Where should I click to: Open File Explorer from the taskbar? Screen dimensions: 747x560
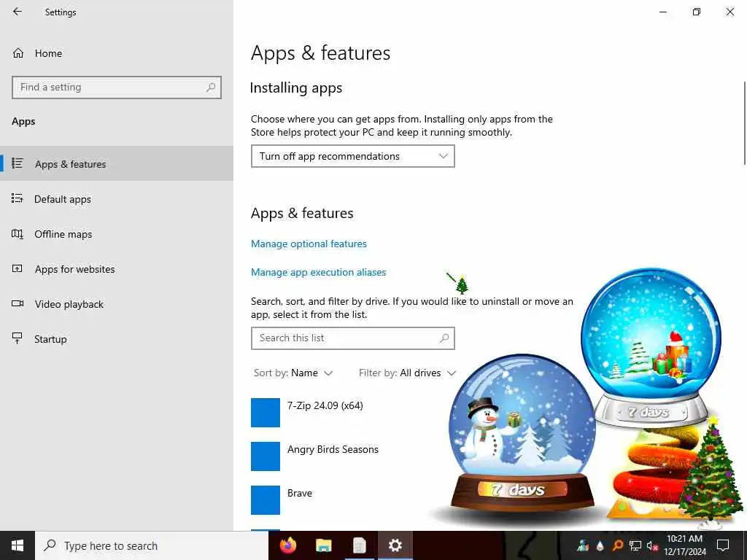(x=323, y=545)
